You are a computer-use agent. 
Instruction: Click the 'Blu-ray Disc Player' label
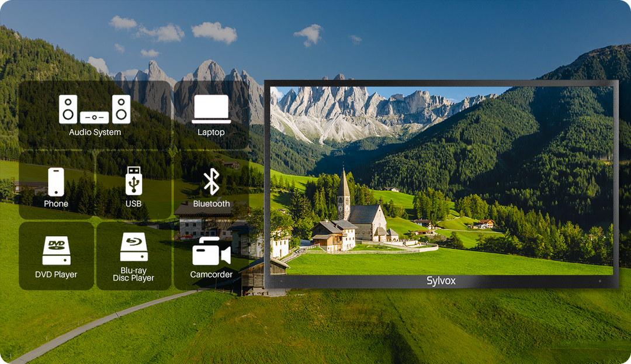click(134, 275)
